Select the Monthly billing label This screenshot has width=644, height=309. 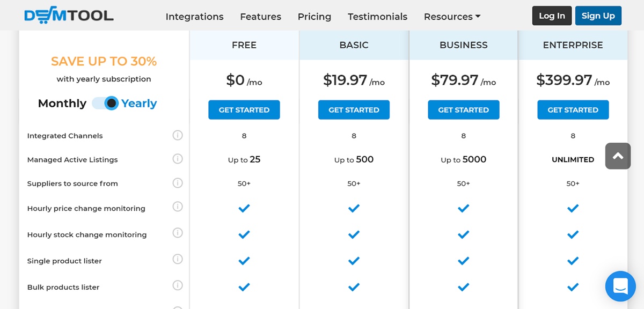(62, 104)
